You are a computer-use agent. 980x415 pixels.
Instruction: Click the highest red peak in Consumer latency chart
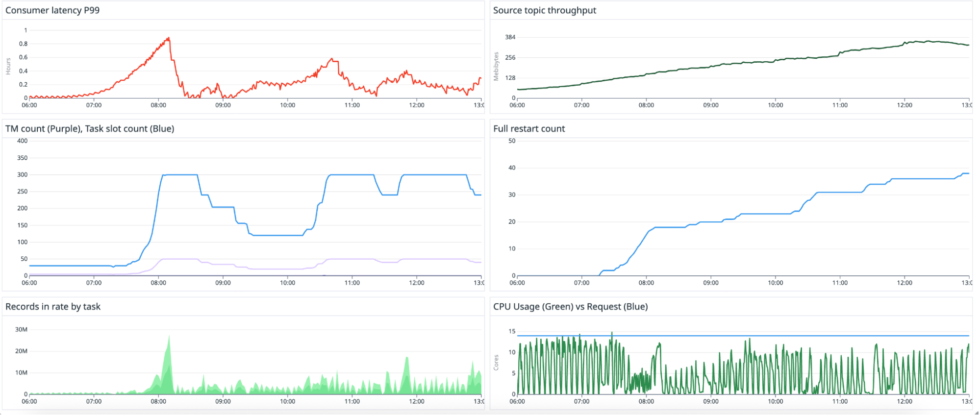(169, 38)
